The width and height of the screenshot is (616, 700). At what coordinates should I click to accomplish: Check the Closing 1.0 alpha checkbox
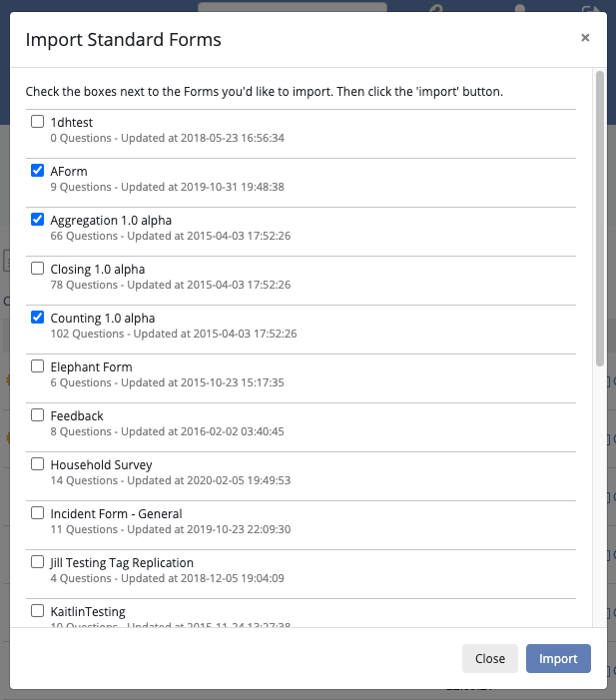(38, 269)
